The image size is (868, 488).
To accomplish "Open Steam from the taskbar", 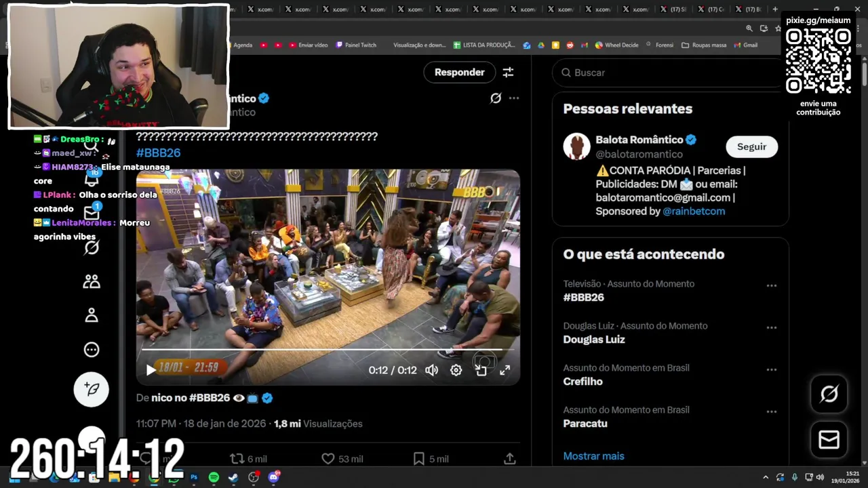I will (233, 477).
